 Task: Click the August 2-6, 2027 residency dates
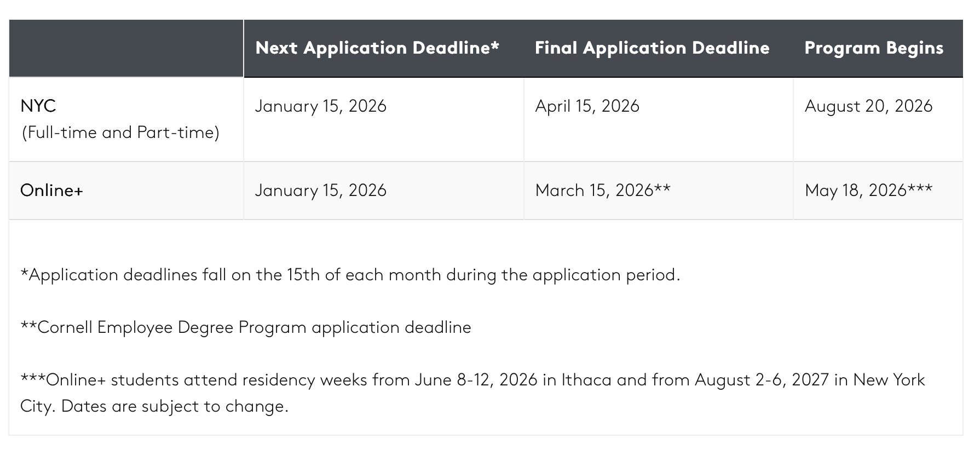tap(762, 380)
